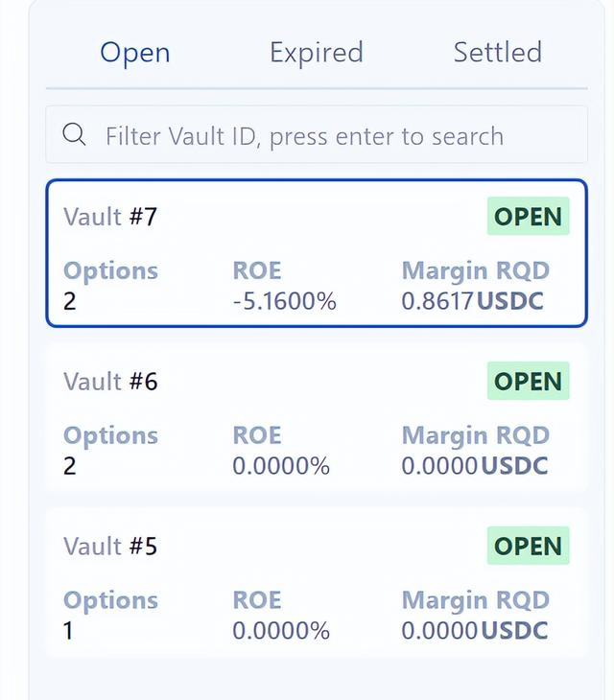This screenshot has height=700, width=614.
Task: Click the Options count in Vault #7
Action: pyautogui.click(x=70, y=301)
